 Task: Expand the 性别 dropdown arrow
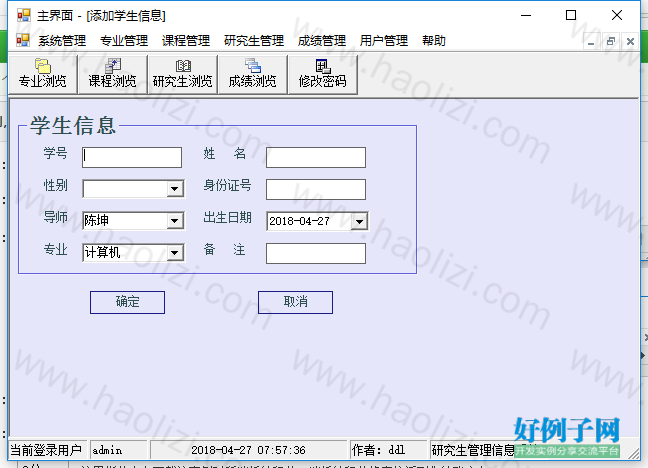coord(175,189)
